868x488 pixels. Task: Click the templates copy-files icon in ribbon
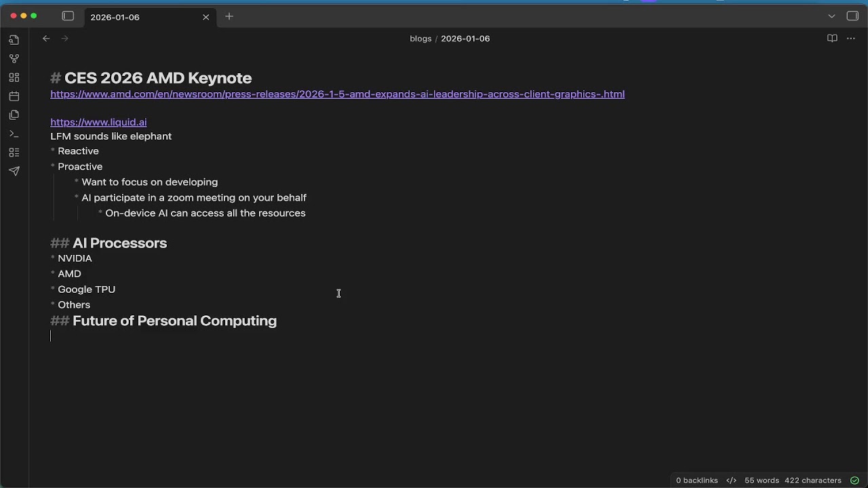pyautogui.click(x=14, y=115)
